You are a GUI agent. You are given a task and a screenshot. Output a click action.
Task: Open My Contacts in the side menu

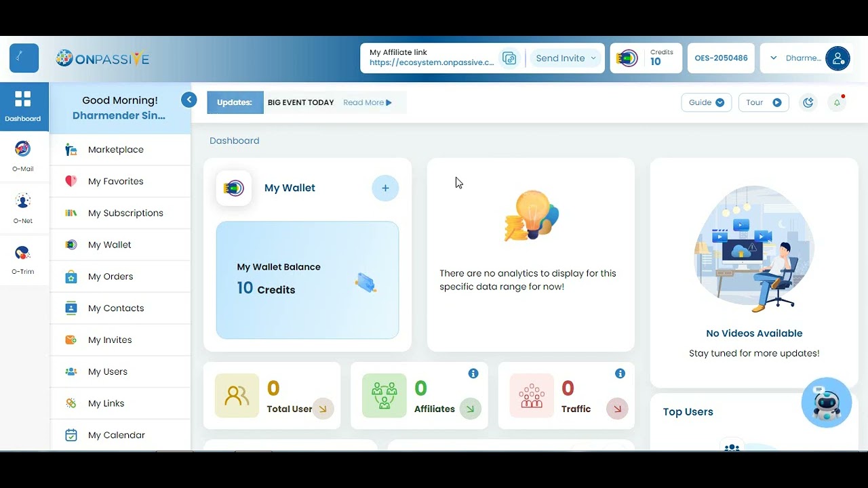(121, 308)
